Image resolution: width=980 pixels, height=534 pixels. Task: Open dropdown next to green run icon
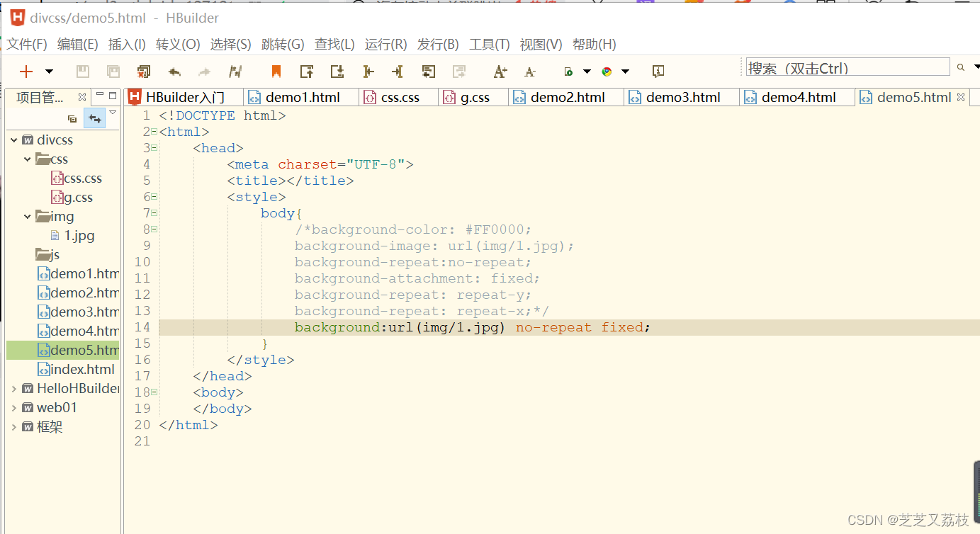click(x=587, y=72)
